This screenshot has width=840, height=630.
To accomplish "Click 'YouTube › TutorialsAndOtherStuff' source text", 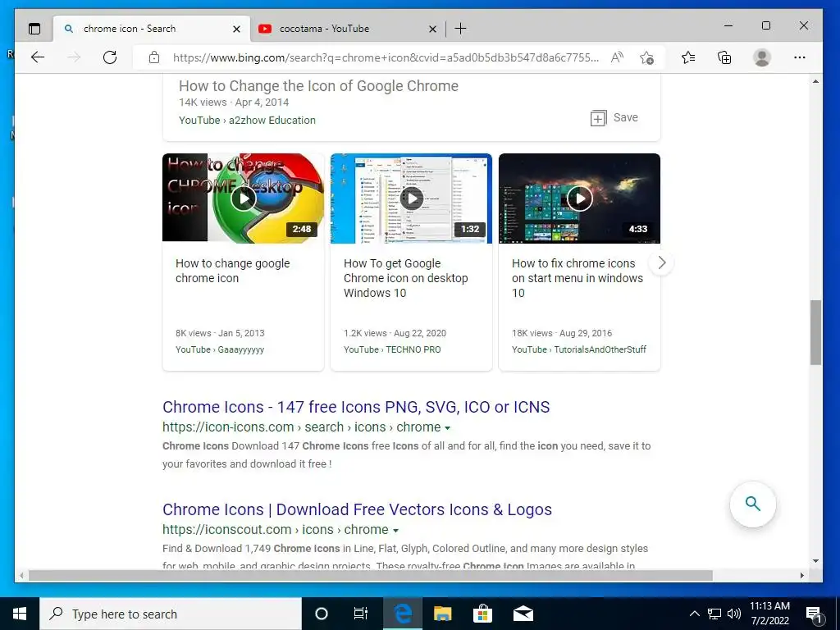I will tap(578, 349).
